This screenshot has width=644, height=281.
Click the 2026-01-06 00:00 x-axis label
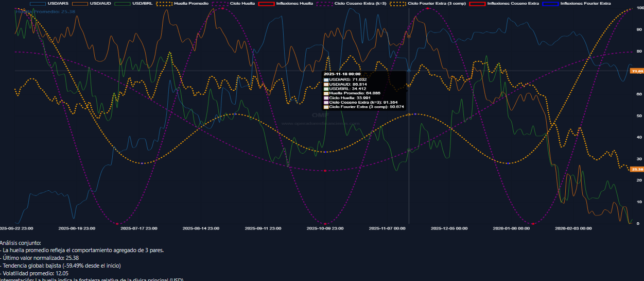[511, 227]
